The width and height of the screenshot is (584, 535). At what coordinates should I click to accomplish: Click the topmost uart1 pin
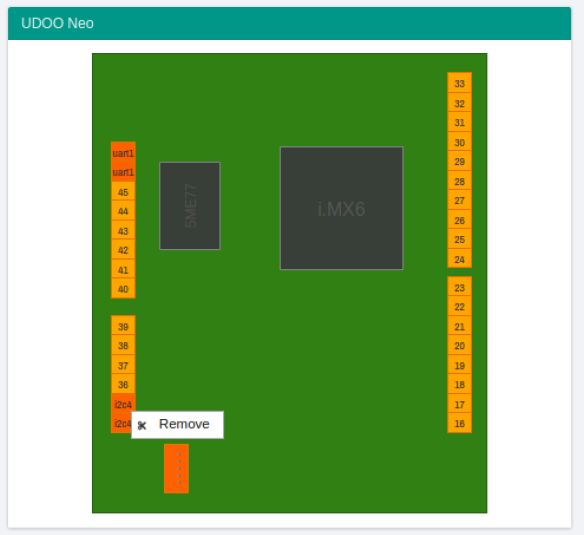click(123, 153)
